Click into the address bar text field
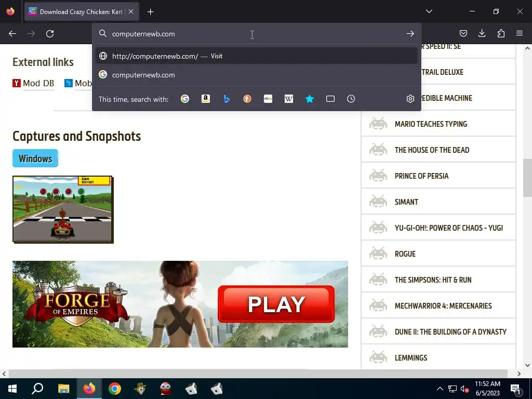This screenshot has height=399, width=532. [x=251, y=34]
